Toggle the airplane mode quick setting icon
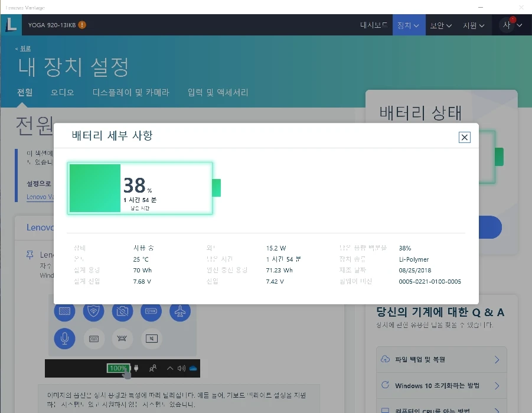Image resolution: width=532 pixels, height=413 pixels. coord(180,311)
